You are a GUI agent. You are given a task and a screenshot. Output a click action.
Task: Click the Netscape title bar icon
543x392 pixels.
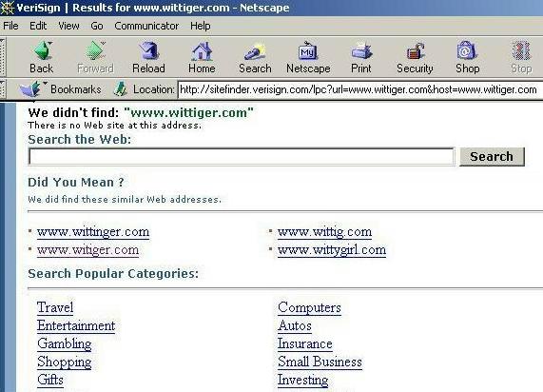coord(7,8)
